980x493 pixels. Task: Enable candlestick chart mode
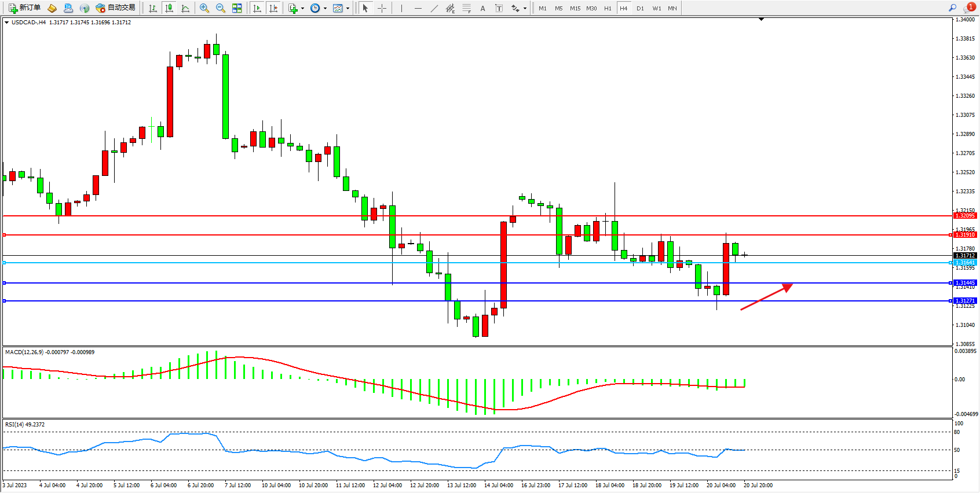tap(169, 8)
